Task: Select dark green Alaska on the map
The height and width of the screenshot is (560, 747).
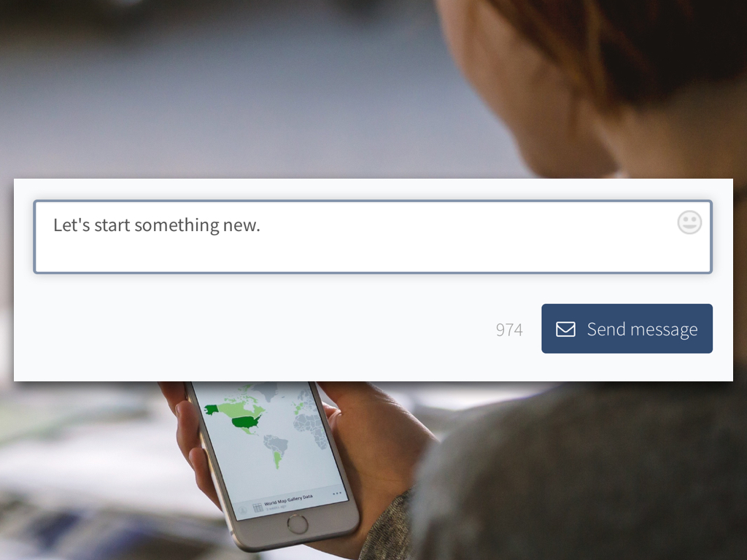Action: coord(211,409)
